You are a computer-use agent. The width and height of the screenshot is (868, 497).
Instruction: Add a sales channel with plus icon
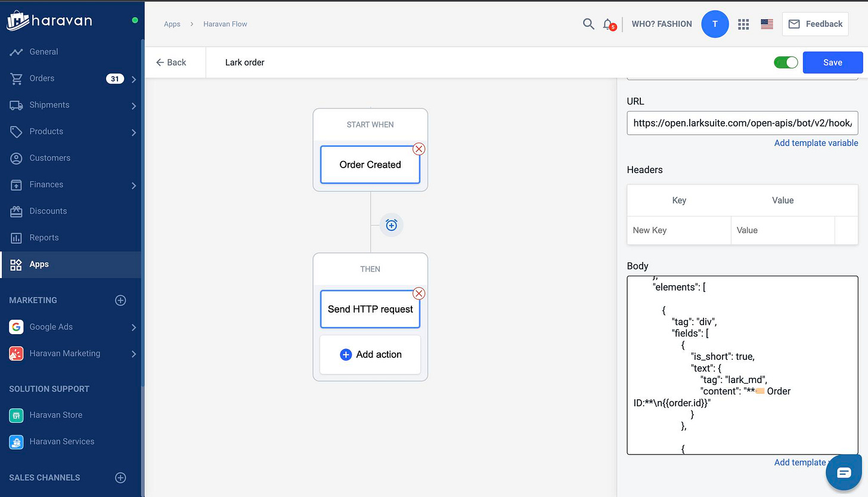click(120, 477)
